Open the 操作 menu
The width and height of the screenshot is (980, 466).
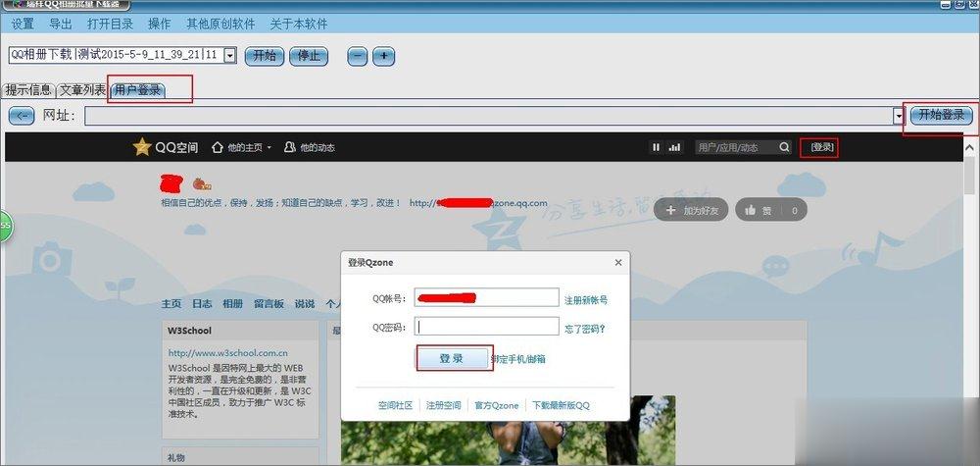pos(160,24)
